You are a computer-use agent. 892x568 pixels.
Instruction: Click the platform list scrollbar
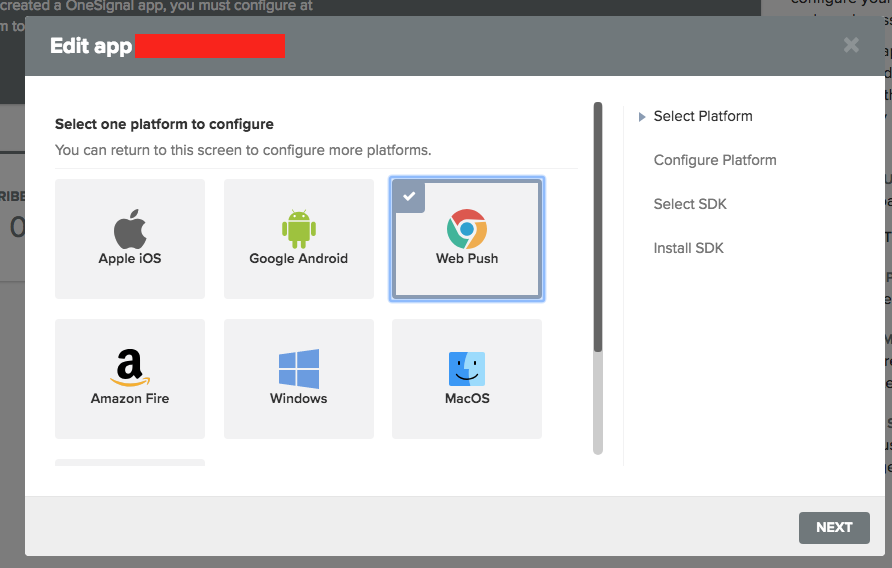(597, 228)
